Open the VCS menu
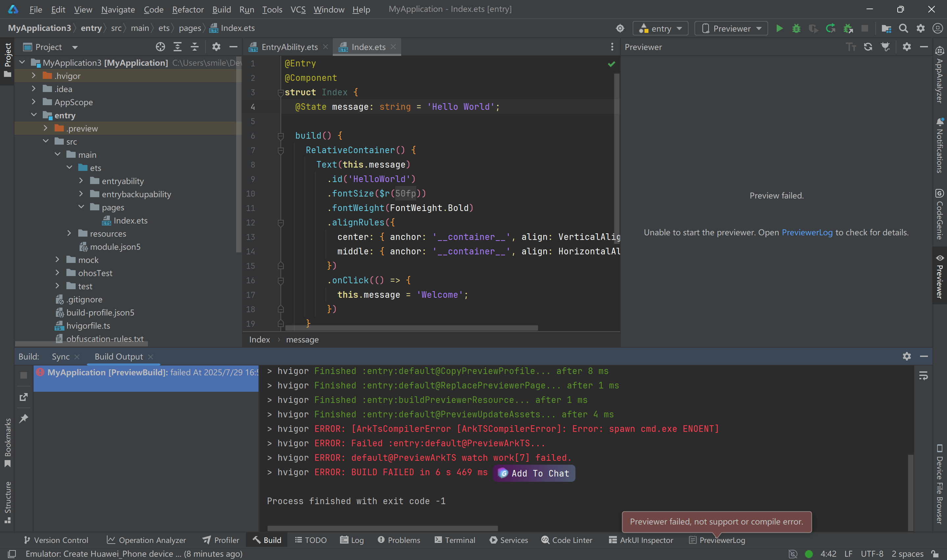Image resolution: width=947 pixels, height=560 pixels. (298, 9)
